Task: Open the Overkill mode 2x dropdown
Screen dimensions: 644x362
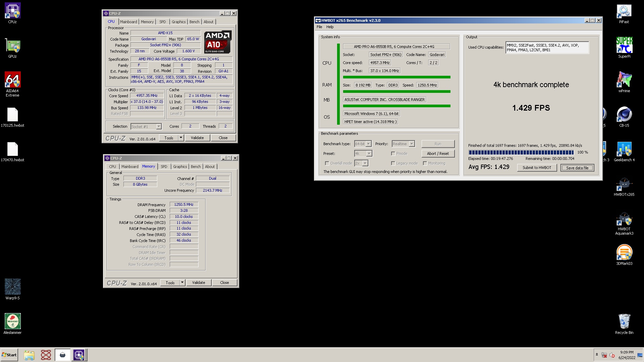Action: 361,163
